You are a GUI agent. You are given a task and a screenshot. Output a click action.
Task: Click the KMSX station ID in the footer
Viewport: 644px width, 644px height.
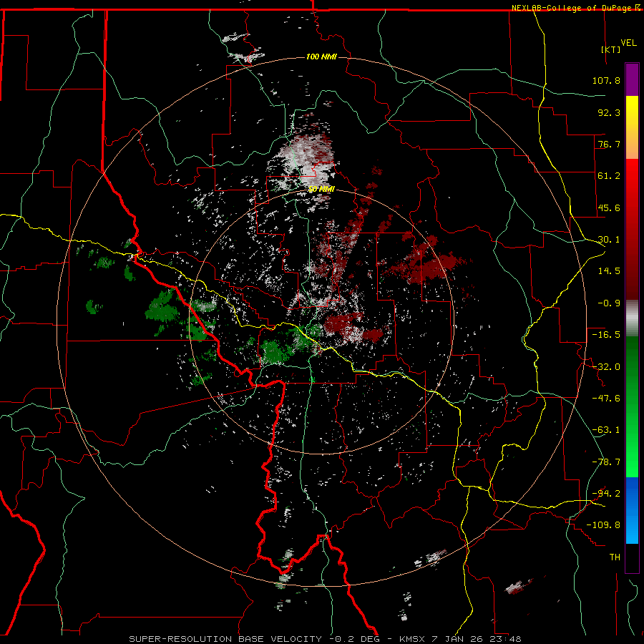coord(413,639)
